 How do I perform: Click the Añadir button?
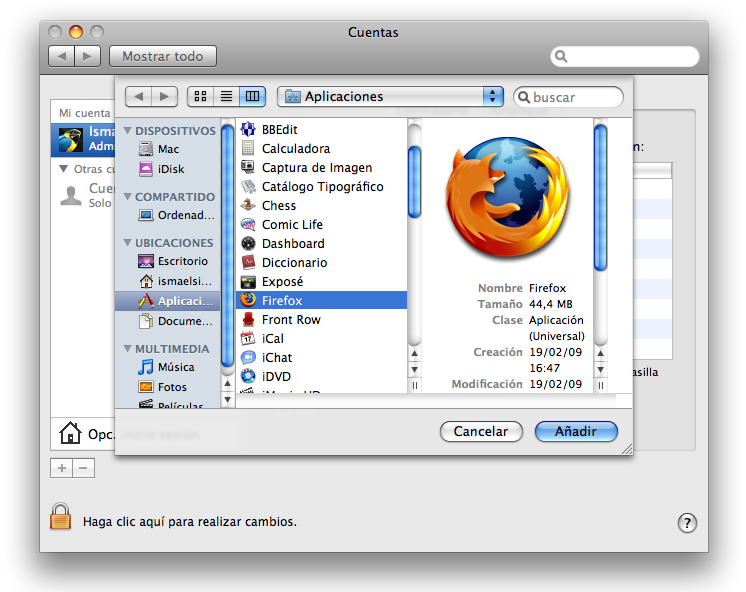[576, 431]
